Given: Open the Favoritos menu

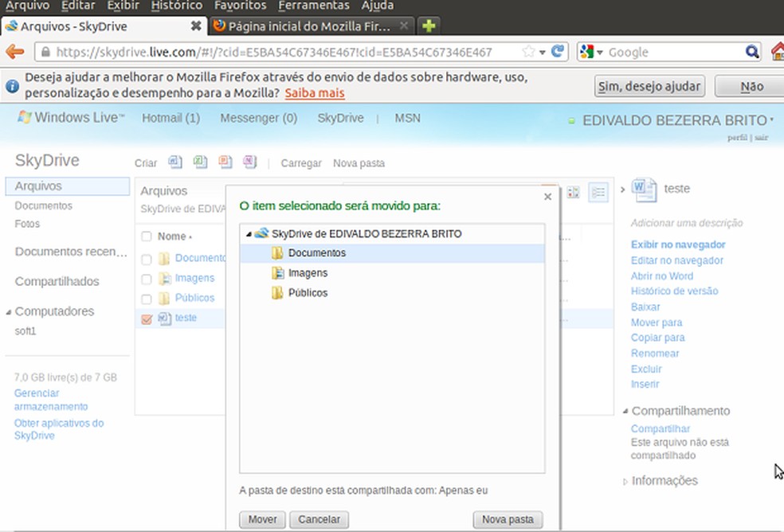Looking at the screenshot, I should point(240,6).
